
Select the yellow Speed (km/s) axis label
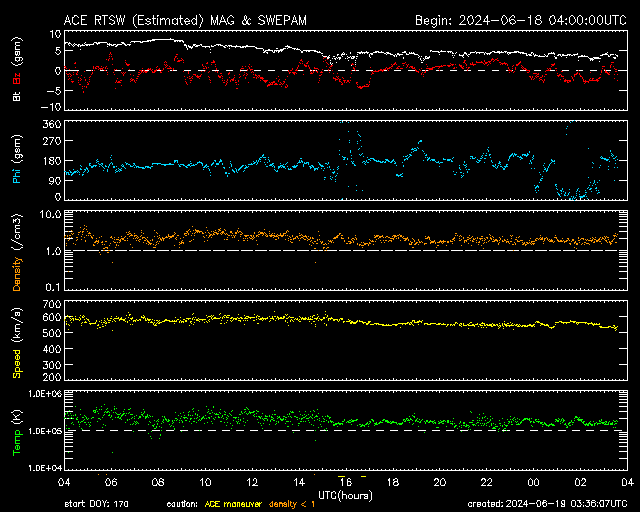(17, 340)
